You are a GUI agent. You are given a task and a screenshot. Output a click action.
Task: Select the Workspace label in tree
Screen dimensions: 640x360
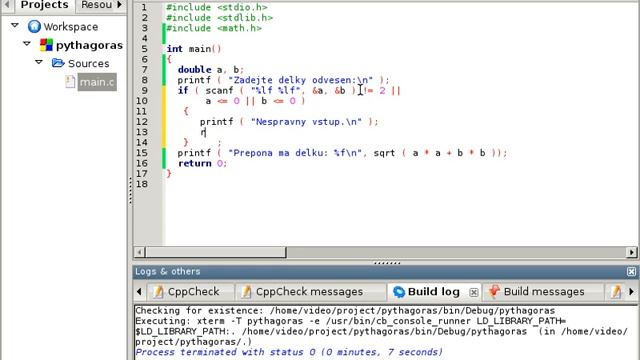71,27
